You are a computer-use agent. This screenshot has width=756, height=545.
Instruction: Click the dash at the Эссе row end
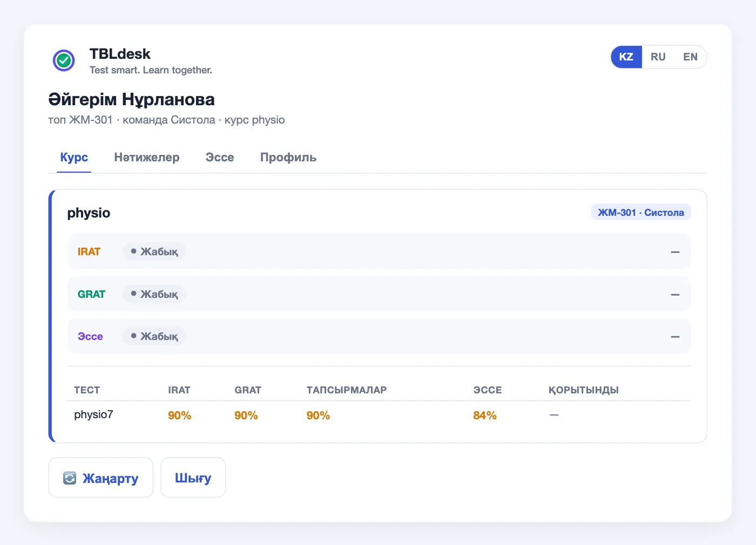(x=675, y=337)
